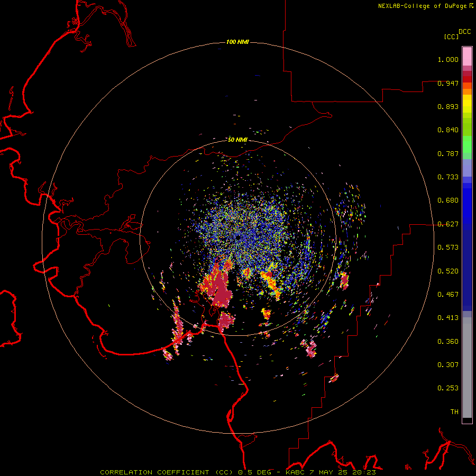Click the 0.467 color scale value

(448, 295)
